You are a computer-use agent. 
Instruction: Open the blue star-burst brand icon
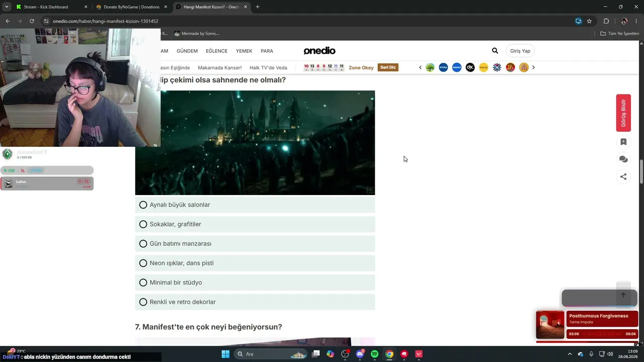497,67
